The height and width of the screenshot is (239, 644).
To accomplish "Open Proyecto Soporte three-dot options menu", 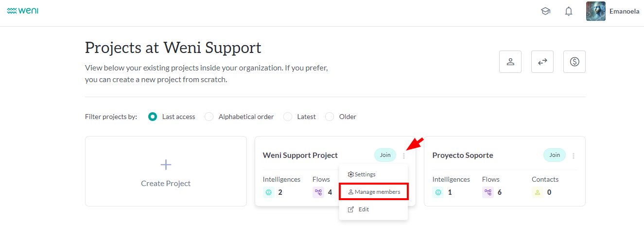I will point(574,156).
